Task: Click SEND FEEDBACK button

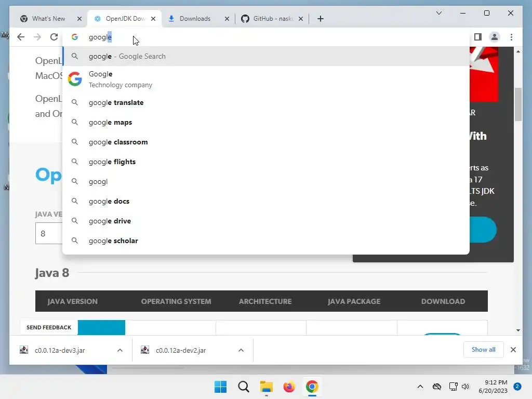Action: point(49,327)
